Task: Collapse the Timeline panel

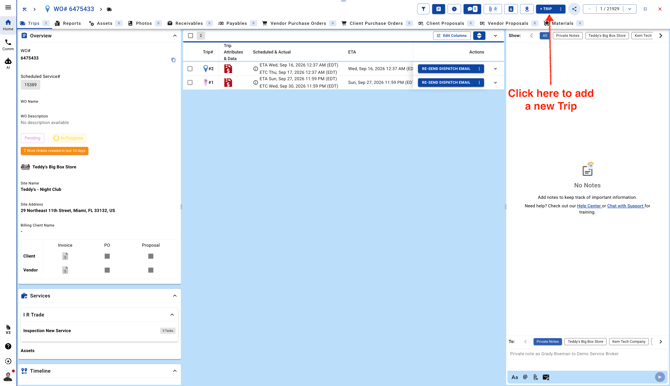Action: pyautogui.click(x=174, y=371)
